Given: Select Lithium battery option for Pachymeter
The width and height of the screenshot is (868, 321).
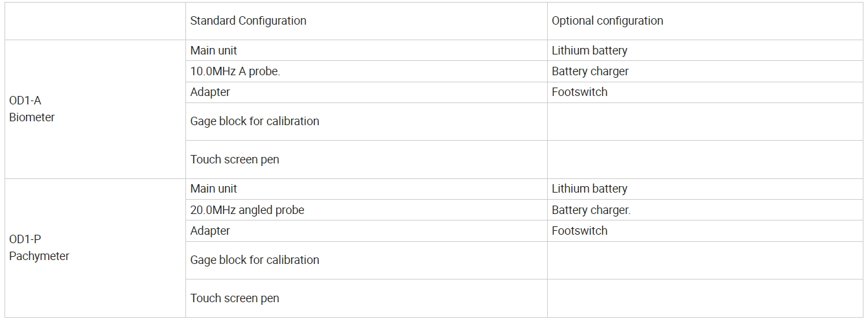Looking at the screenshot, I should coord(589,189).
